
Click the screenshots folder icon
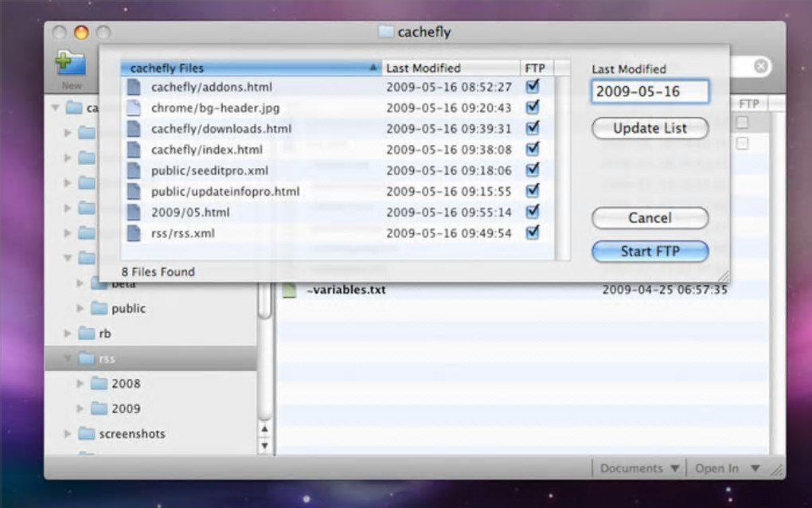click(87, 433)
